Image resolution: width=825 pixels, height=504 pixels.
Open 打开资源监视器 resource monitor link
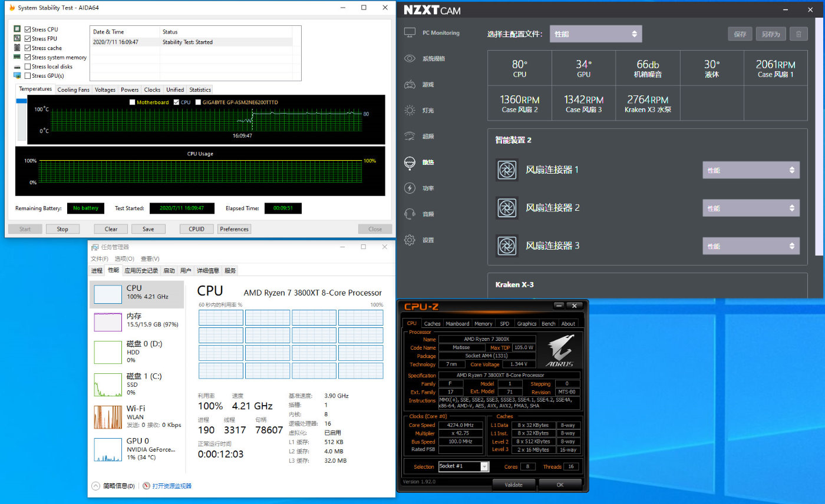tap(171, 486)
